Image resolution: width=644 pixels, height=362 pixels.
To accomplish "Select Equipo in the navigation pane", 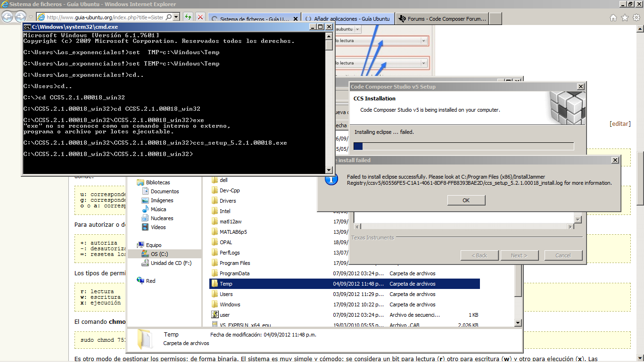I will pyautogui.click(x=153, y=245).
